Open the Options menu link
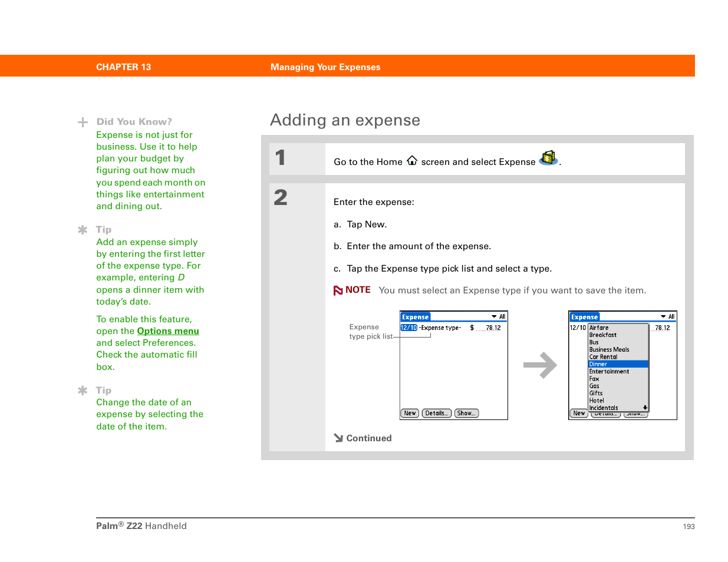Viewport: 728px width, 562px height. (168, 331)
